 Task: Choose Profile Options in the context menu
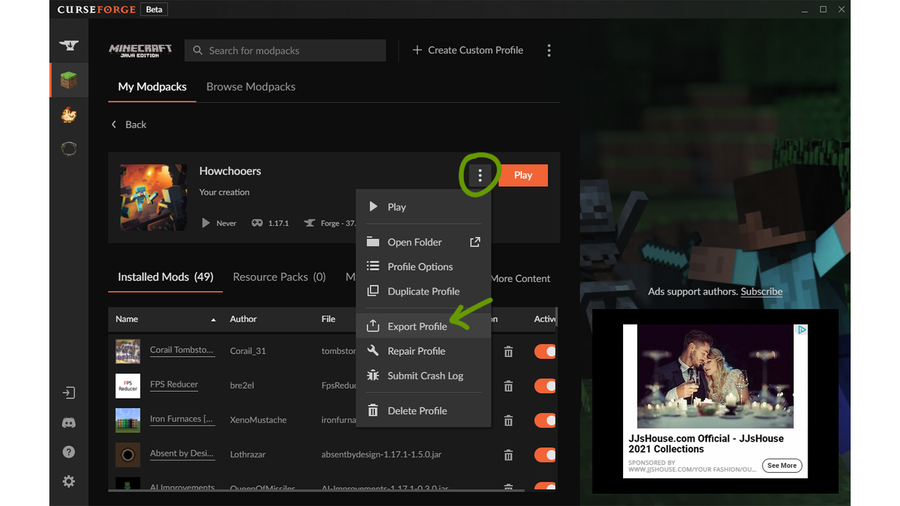click(x=424, y=267)
